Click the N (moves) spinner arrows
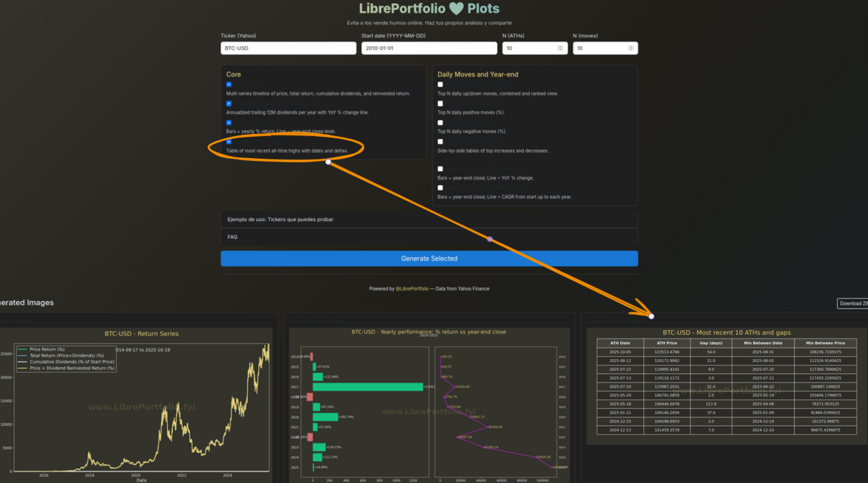Image resolution: width=868 pixels, height=483 pixels. coord(631,49)
